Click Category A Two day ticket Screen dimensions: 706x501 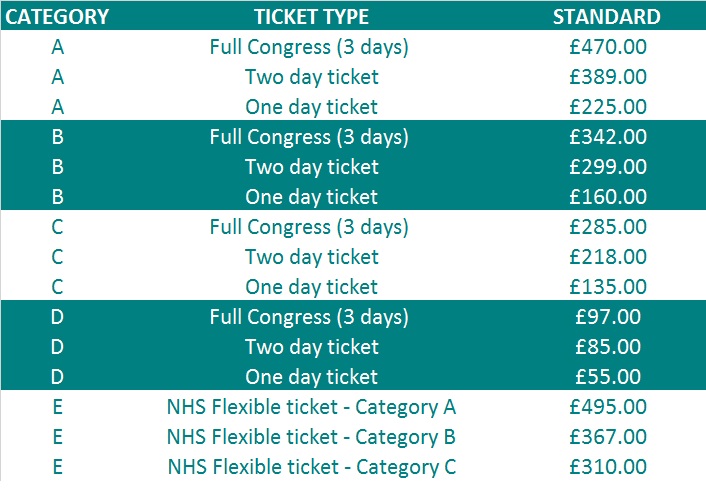[312, 77]
